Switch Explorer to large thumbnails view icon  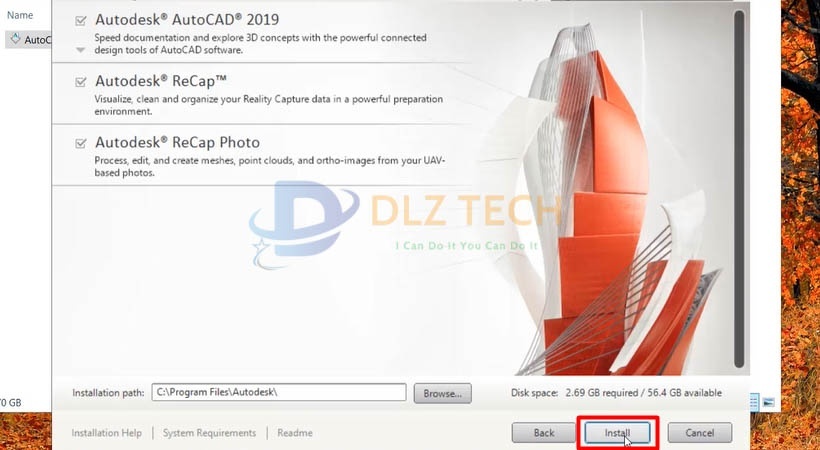tap(768, 402)
